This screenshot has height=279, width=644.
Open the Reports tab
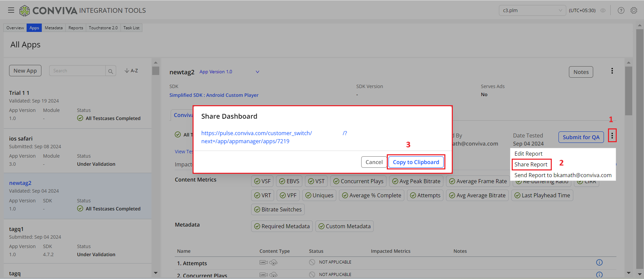click(x=76, y=28)
